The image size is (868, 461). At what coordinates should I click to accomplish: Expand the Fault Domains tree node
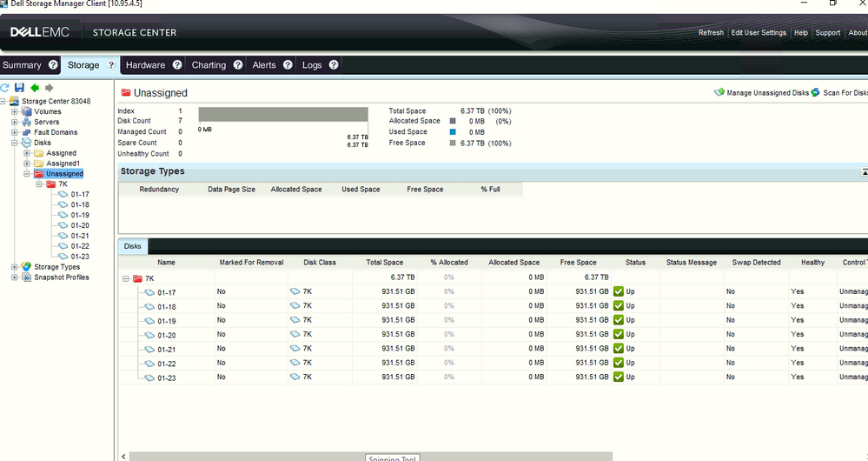tap(15, 132)
